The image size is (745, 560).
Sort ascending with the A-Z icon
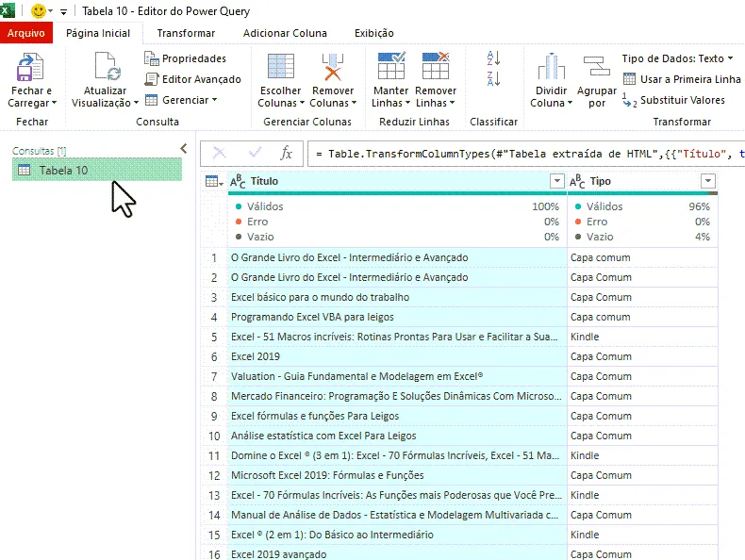coord(493,58)
